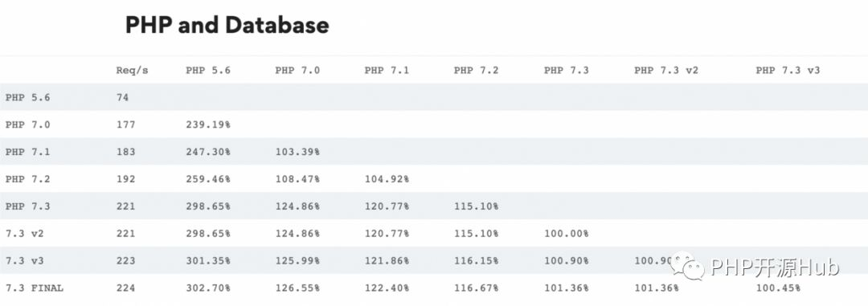868x306 pixels.
Task: Select the PHP 7.2 column header
Action: point(476,70)
